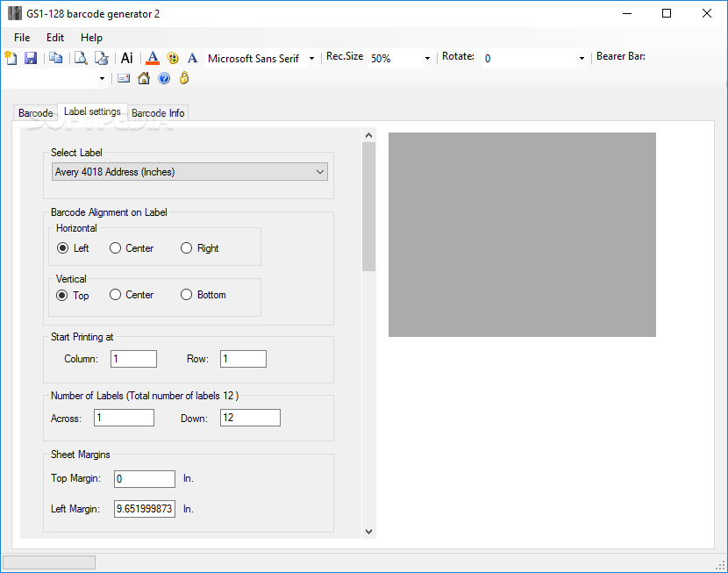Click the Number of Labels group heading
Viewport: 728px width, 573px height.
145,396
